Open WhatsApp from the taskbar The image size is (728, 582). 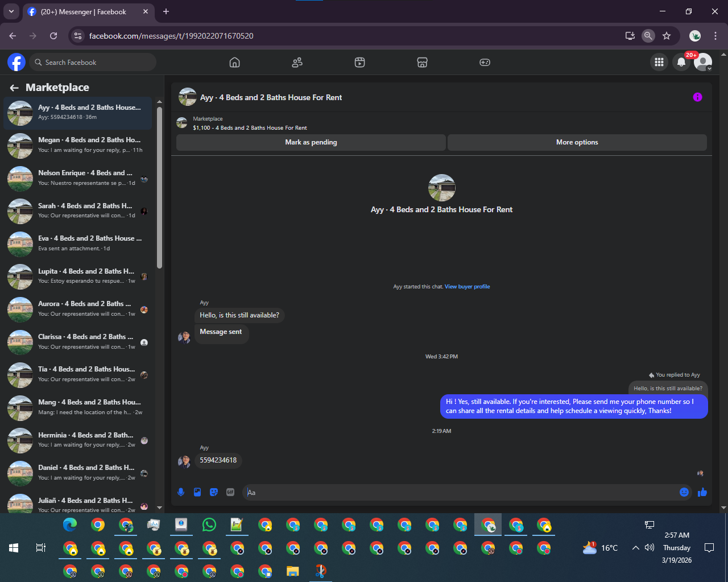[209, 525]
